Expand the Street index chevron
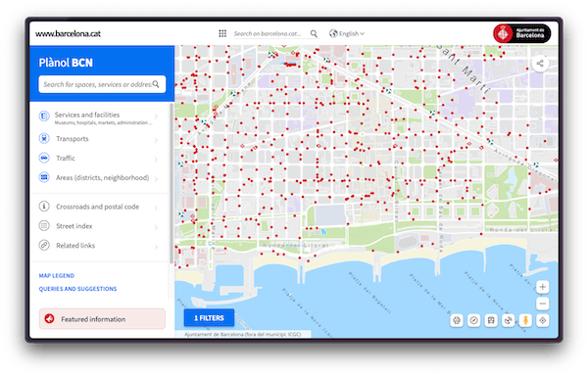Viewport: 588px width, 376px height. tap(157, 227)
